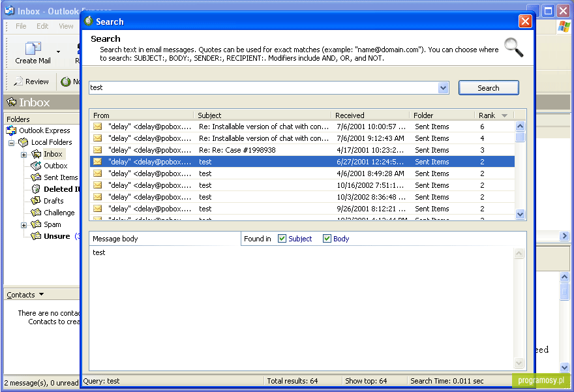Click 'Query: test' in the status bar
The height and width of the screenshot is (392, 574).
(x=101, y=381)
